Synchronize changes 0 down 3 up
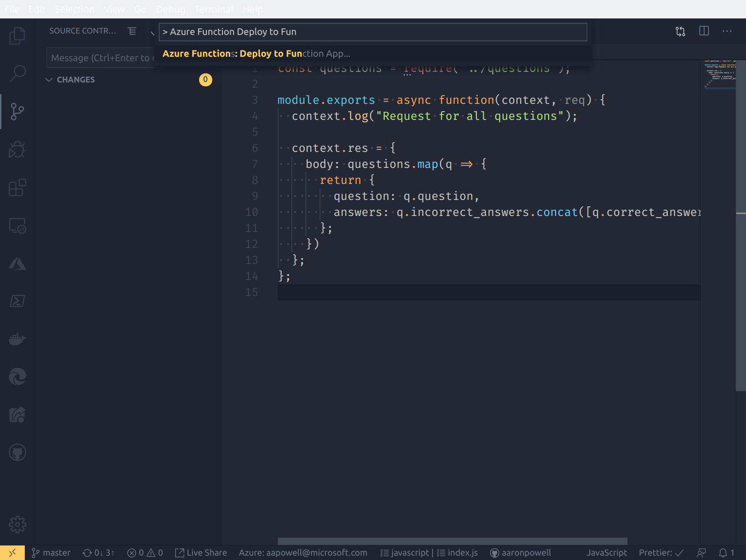This screenshot has width=746, height=560. click(99, 553)
